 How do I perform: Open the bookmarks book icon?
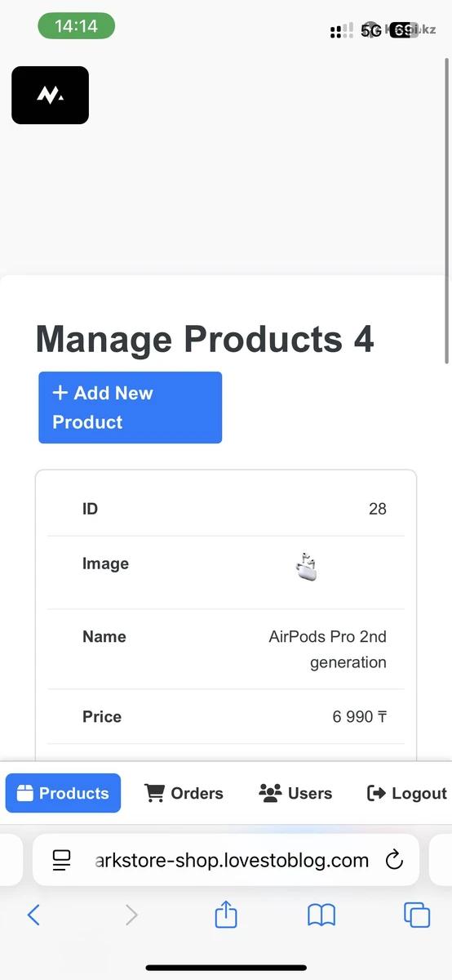tap(321, 915)
